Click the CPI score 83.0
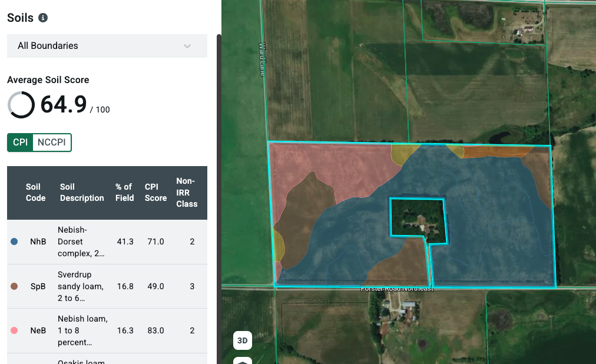The height and width of the screenshot is (364, 596). (x=156, y=330)
